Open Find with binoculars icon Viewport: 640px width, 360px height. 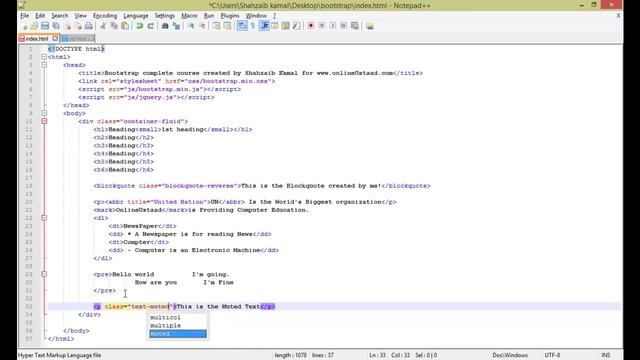165,26
